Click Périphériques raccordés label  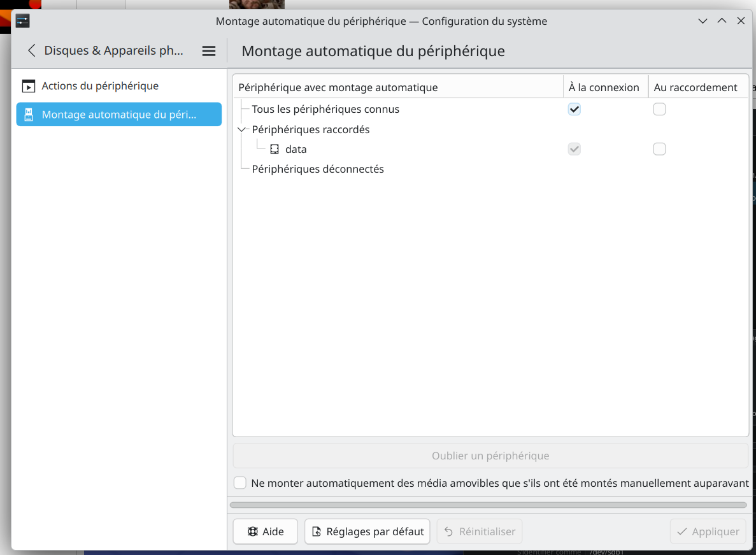(x=311, y=130)
